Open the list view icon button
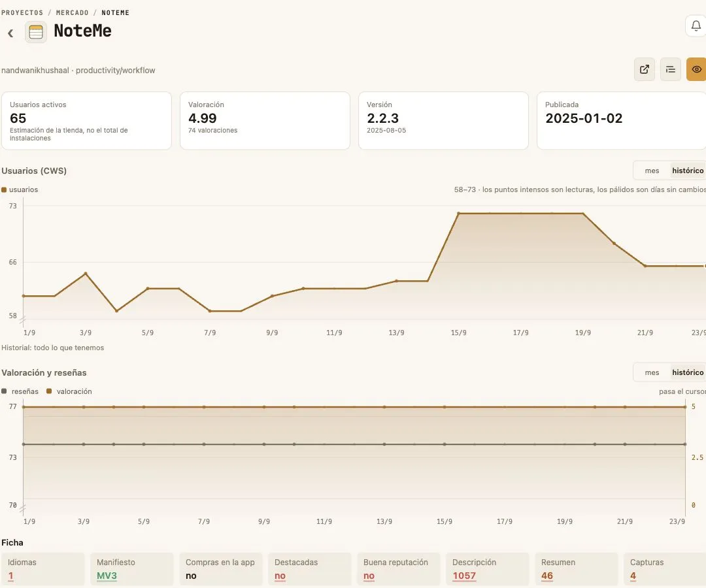 pos(671,69)
